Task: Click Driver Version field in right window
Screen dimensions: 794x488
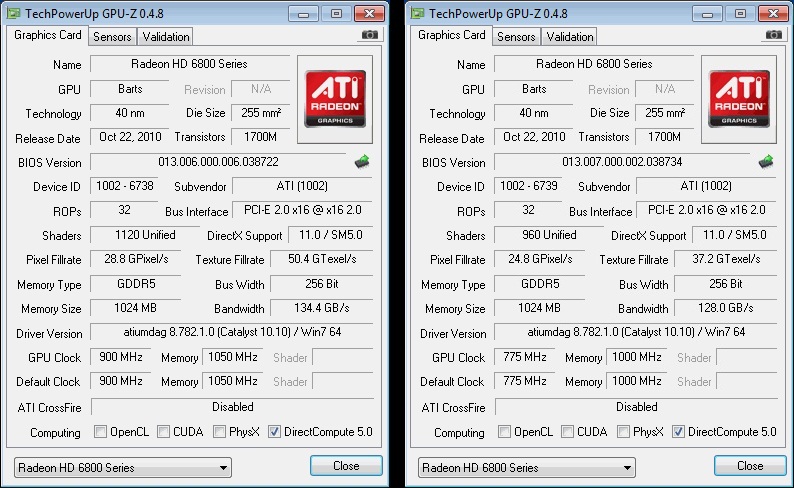Action: pos(636,332)
